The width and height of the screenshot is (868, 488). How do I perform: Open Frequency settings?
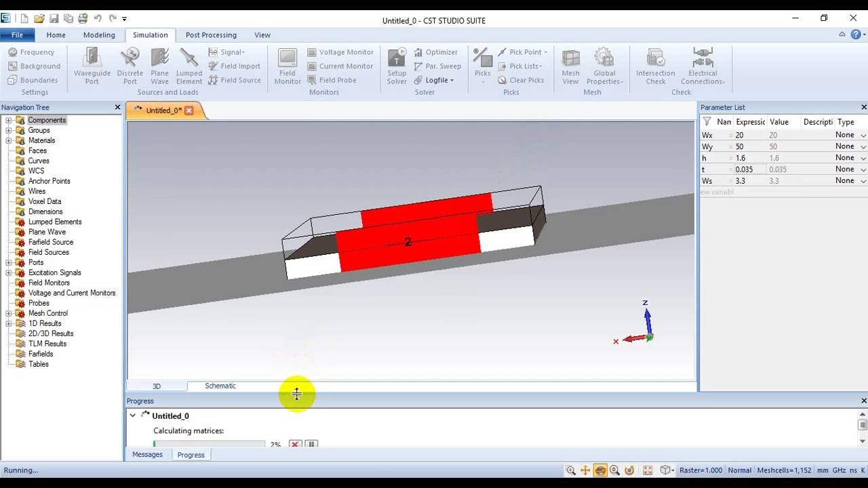31,52
